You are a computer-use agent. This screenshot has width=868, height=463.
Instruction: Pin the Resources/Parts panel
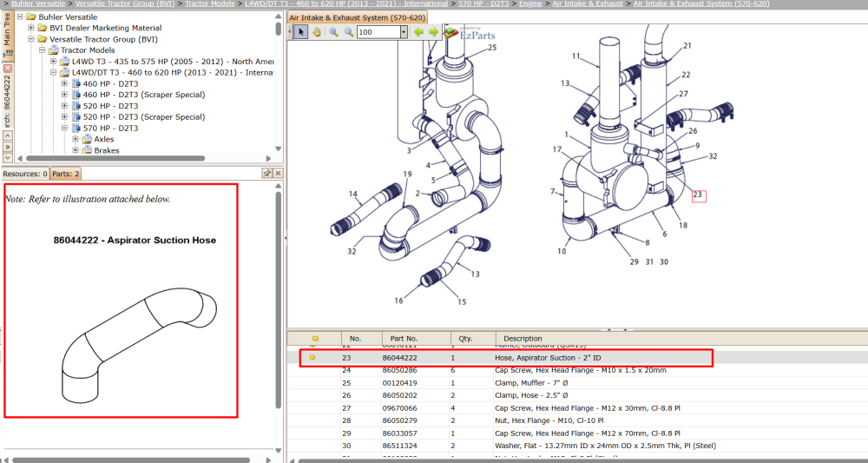pos(266,174)
